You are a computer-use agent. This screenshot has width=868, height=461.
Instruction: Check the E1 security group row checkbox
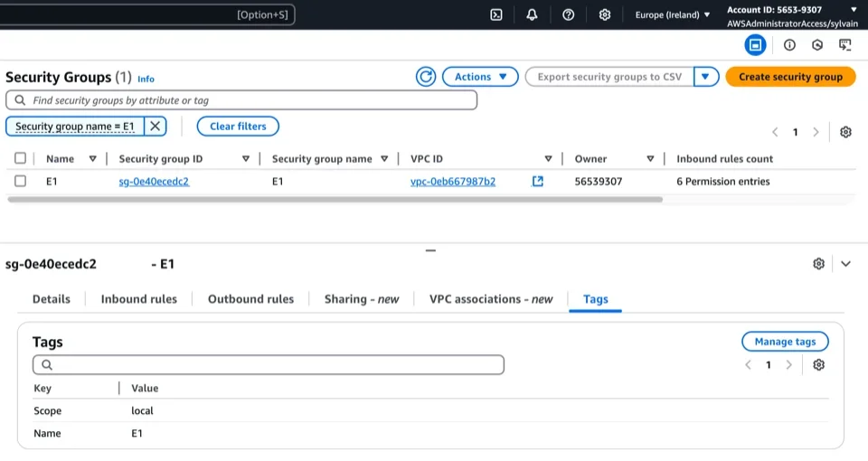[x=20, y=182]
